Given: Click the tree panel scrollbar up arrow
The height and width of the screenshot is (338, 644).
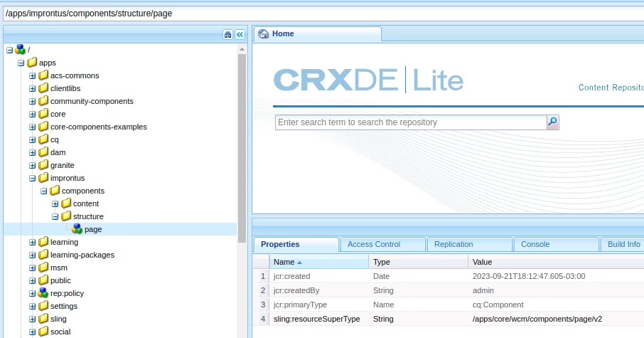Looking at the screenshot, I should pyautogui.click(x=242, y=49).
